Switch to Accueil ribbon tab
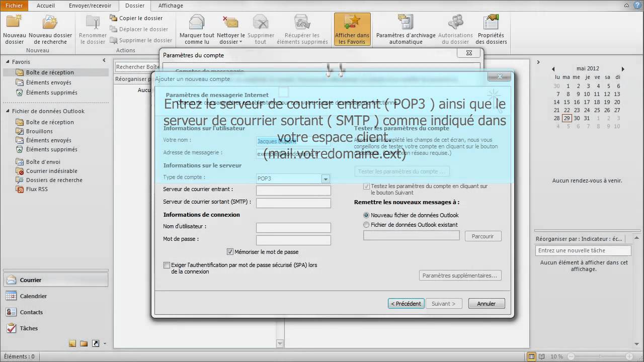Viewport: 644px width, 362px height. pyautogui.click(x=46, y=6)
